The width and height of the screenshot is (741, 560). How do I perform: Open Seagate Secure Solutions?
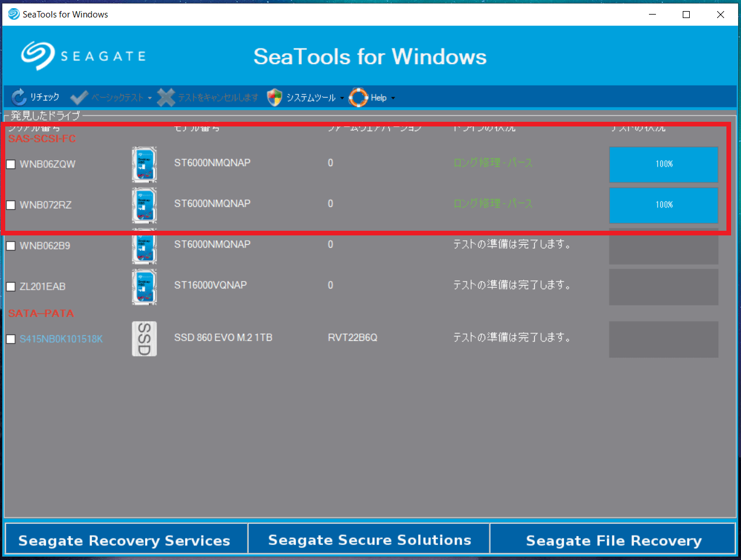click(x=369, y=538)
